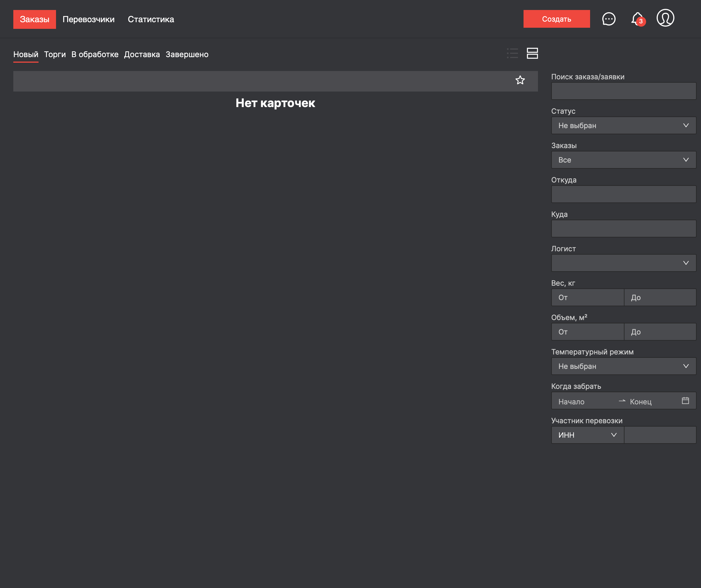The height and width of the screenshot is (588, 701).
Task: Expand the Статус dropdown
Action: point(623,126)
